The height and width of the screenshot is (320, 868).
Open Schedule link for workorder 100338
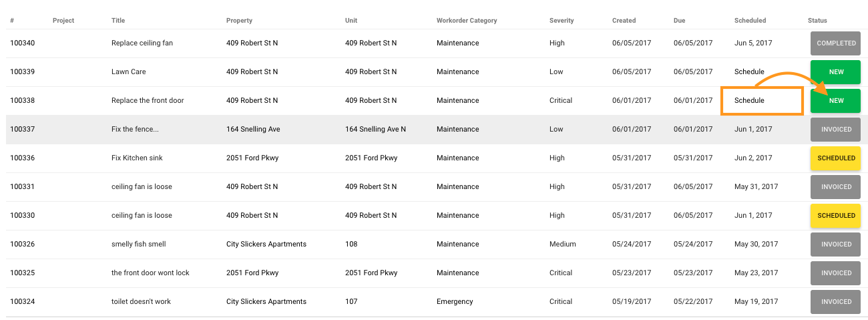point(749,101)
